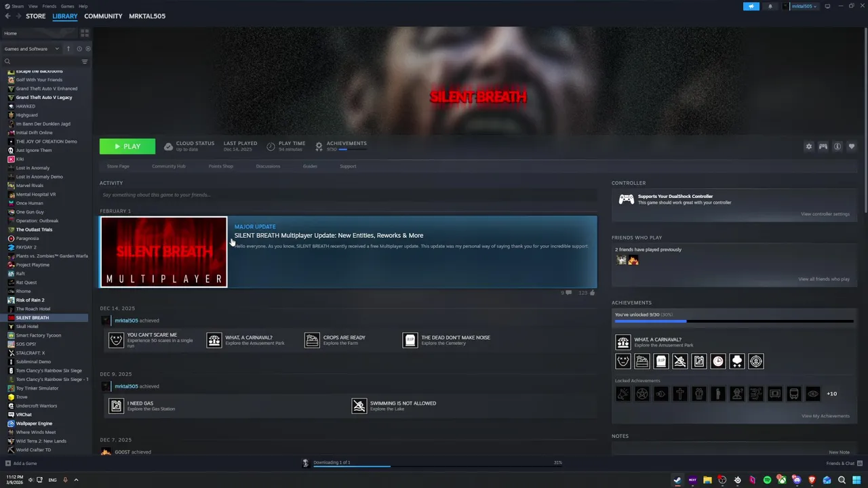Open the Support link
Image resolution: width=868 pixels, height=488 pixels.
(x=348, y=166)
